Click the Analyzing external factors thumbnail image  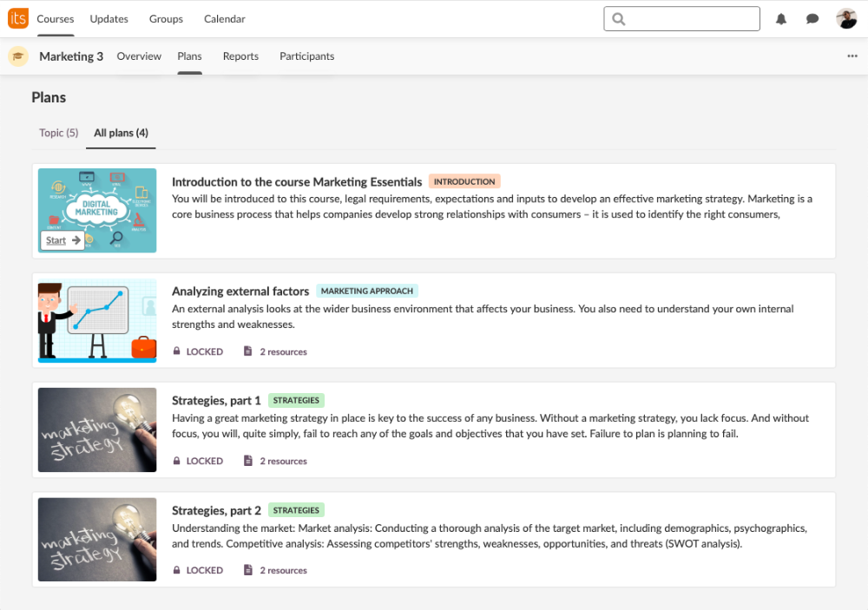[97, 319]
